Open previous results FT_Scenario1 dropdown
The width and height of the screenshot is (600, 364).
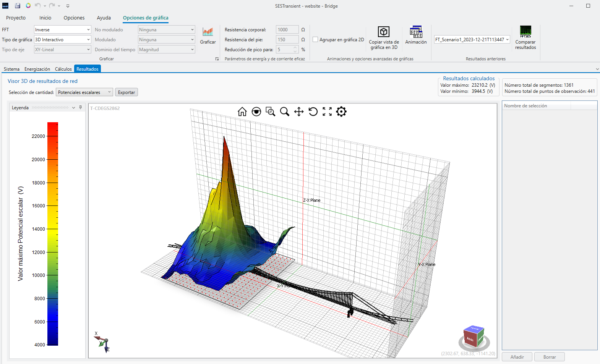pos(472,39)
